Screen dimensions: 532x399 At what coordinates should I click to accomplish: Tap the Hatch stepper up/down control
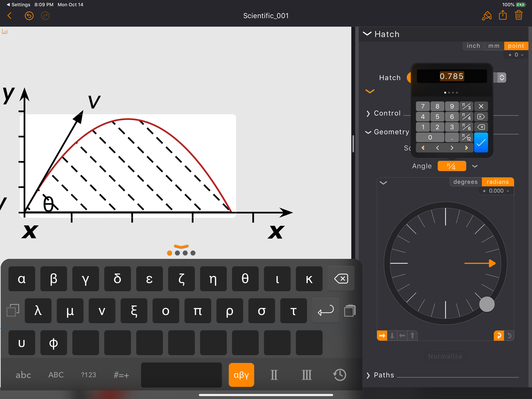[502, 78]
